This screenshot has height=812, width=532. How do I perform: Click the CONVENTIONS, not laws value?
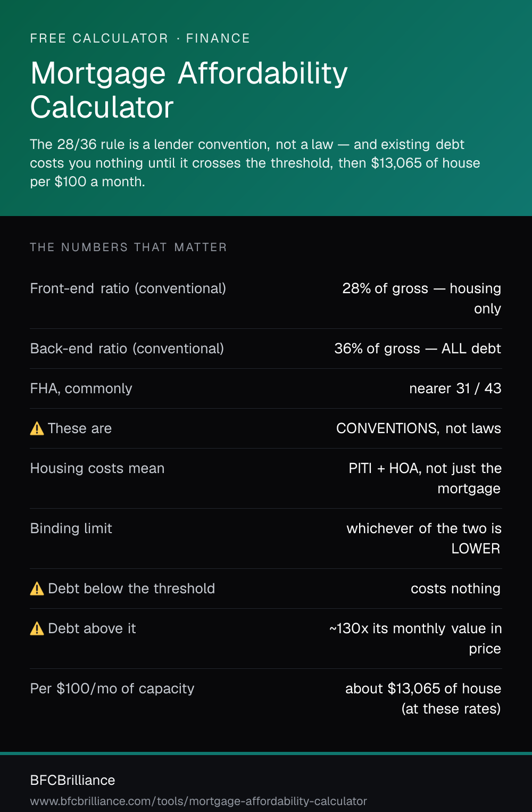(x=419, y=428)
